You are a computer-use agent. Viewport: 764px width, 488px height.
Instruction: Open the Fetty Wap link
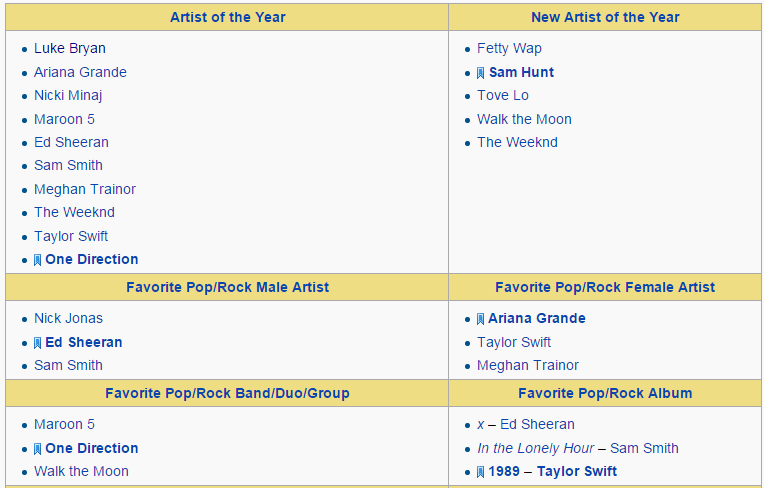[509, 48]
